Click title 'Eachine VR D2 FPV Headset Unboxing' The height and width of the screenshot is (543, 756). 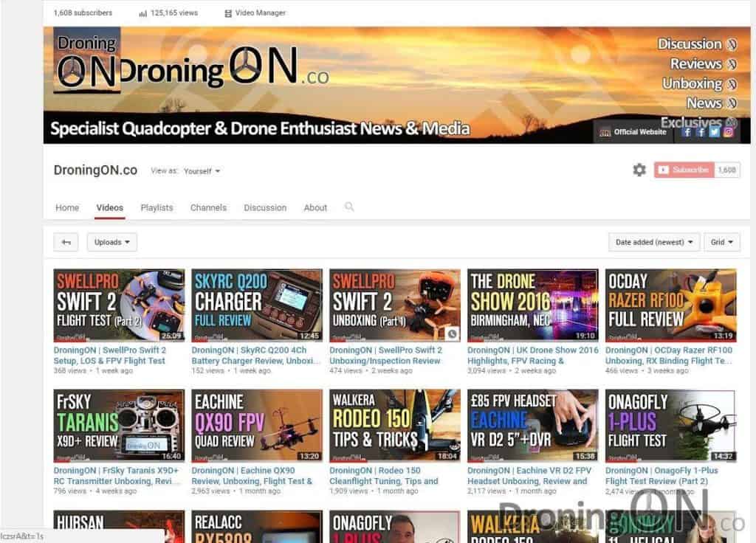(x=529, y=476)
